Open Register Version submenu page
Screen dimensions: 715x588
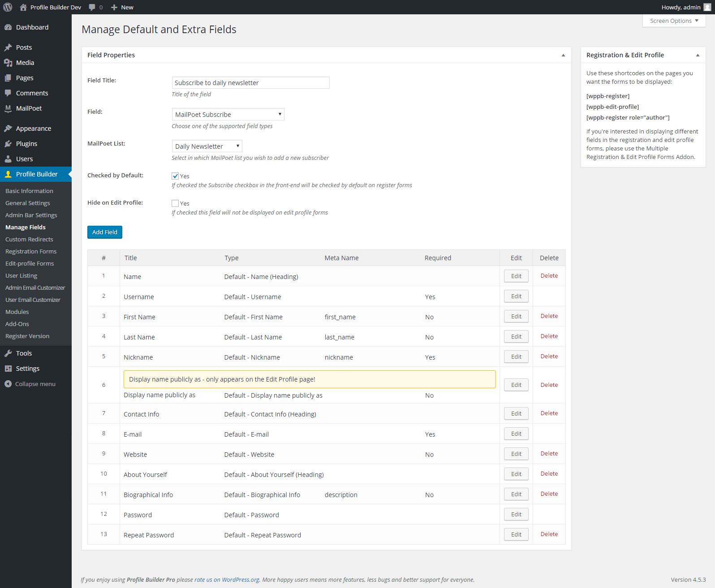(x=27, y=336)
